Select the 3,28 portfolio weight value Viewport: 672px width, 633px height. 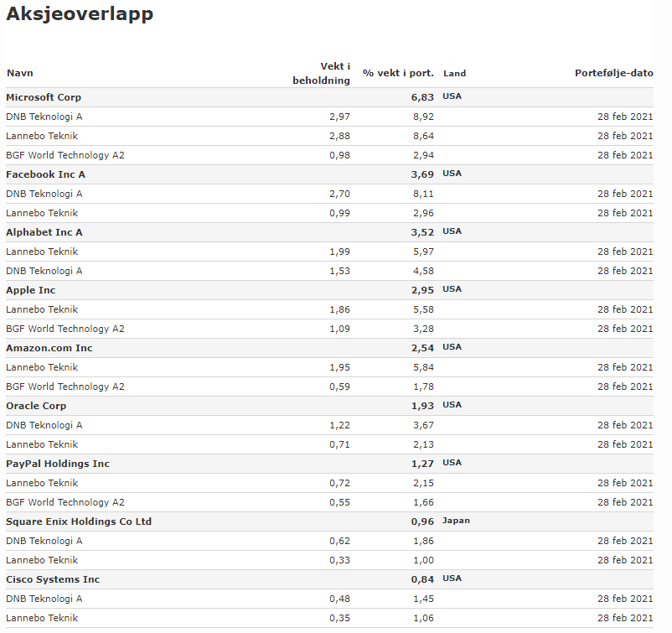pyautogui.click(x=423, y=329)
